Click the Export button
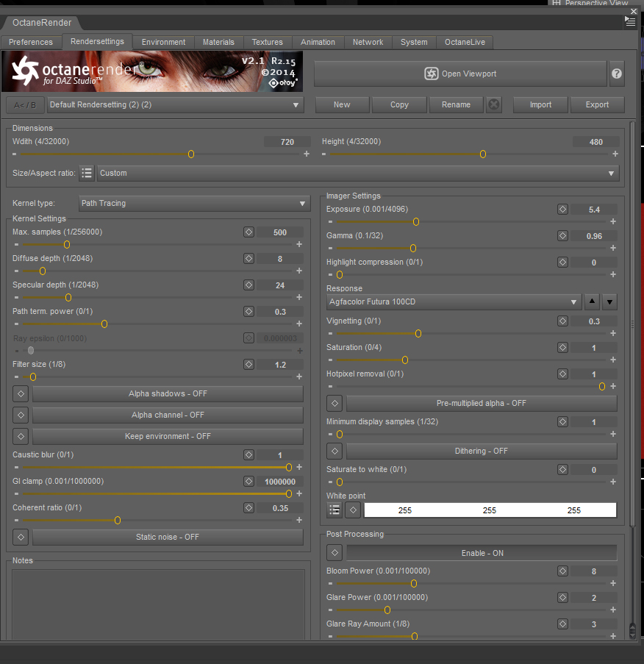The image size is (644, 664). point(598,105)
